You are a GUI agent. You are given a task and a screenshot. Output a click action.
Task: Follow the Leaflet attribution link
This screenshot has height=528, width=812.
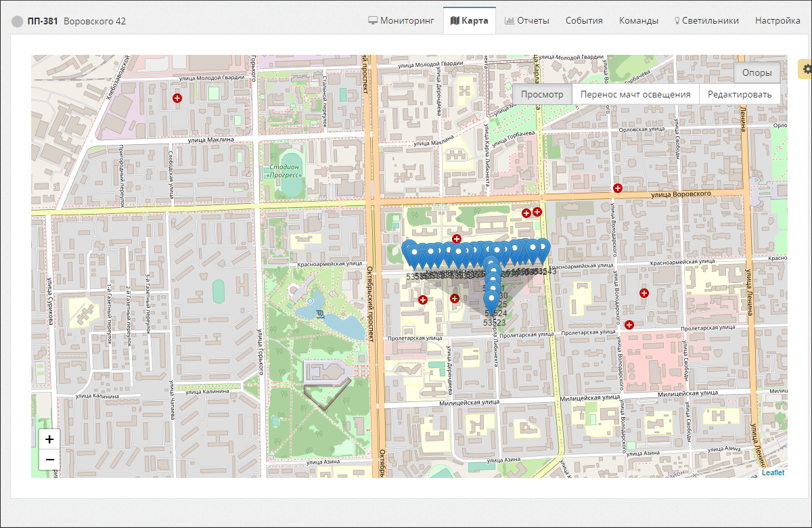click(773, 472)
